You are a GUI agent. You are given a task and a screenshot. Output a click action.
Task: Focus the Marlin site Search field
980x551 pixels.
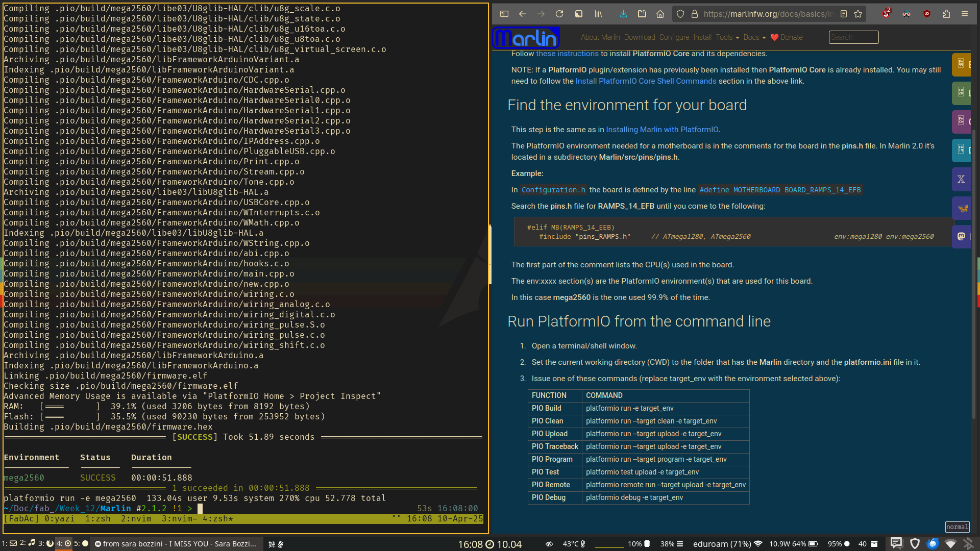click(853, 37)
